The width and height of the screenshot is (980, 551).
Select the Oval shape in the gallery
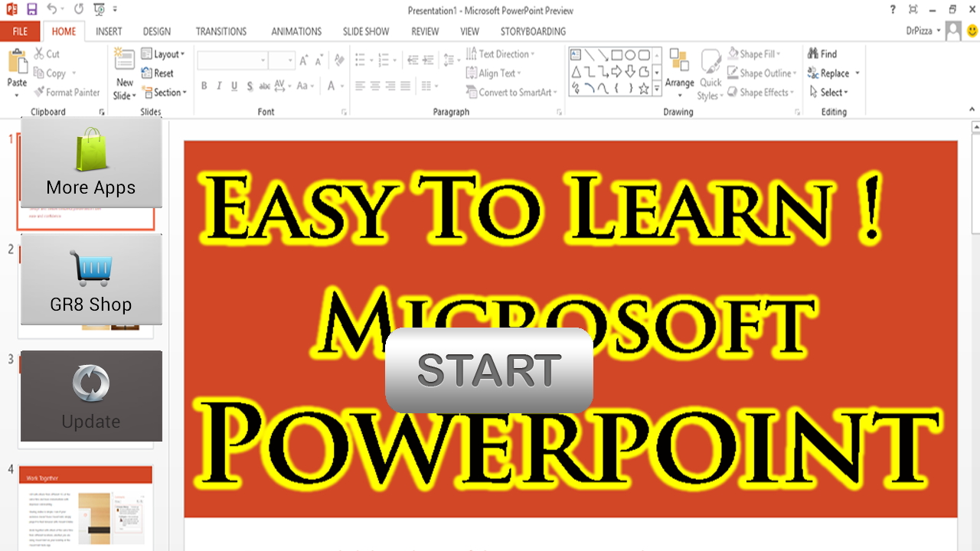pyautogui.click(x=630, y=55)
